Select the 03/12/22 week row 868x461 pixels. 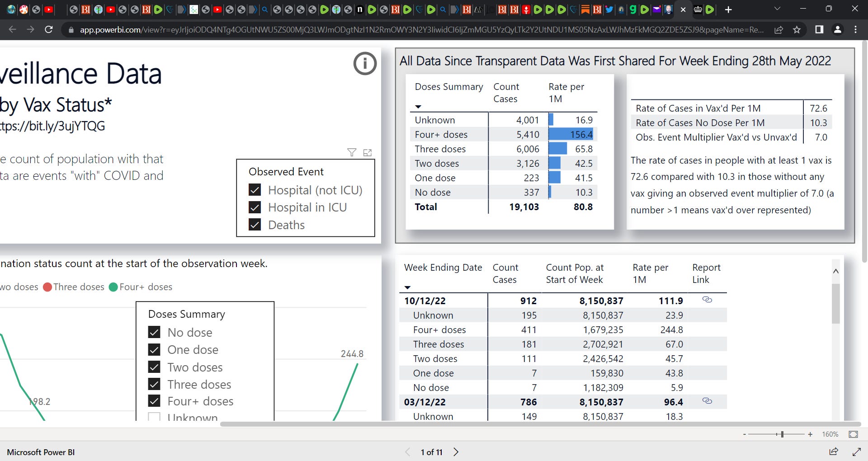pyautogui.click(x=563, y=402)
